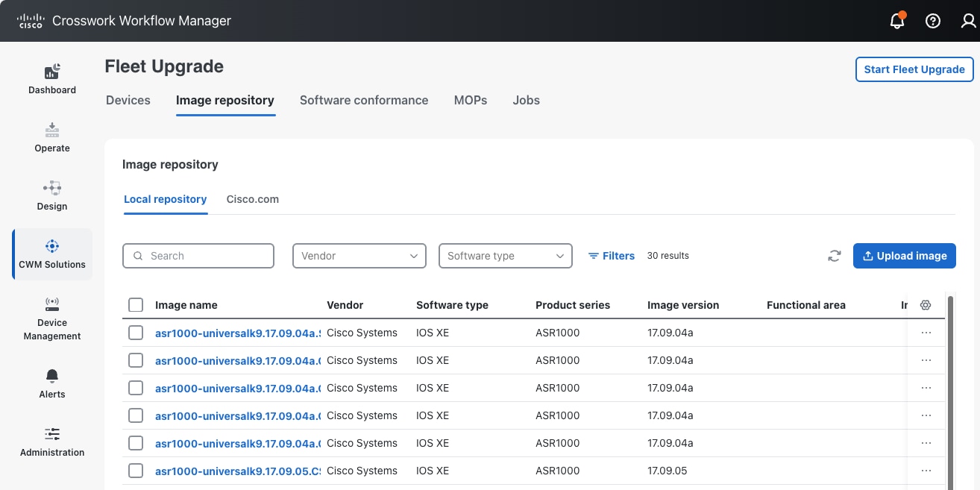Click 'Crosswork Workflow Manager' header title
Image resolution: width=980 pixels, height=490 pixels.
pyautogui.click(x=142, y=21)
